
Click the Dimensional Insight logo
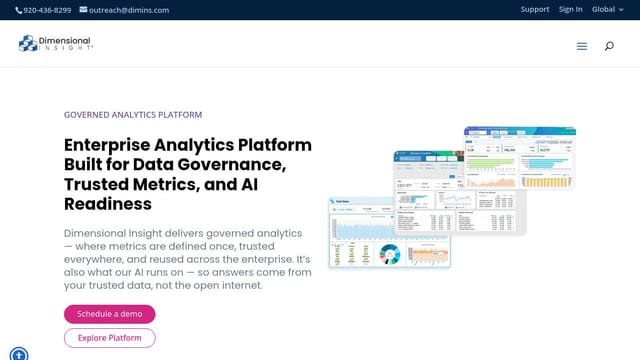[56, 43]
